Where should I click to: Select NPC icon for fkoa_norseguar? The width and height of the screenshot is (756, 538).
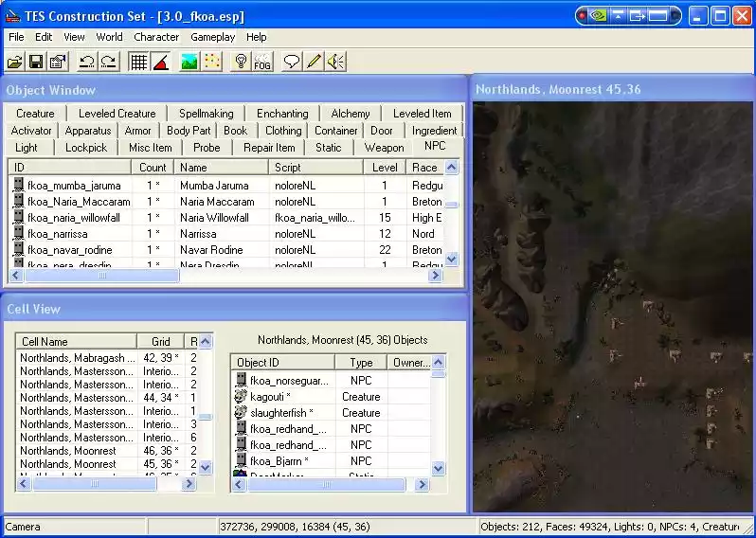pos(241,381)
